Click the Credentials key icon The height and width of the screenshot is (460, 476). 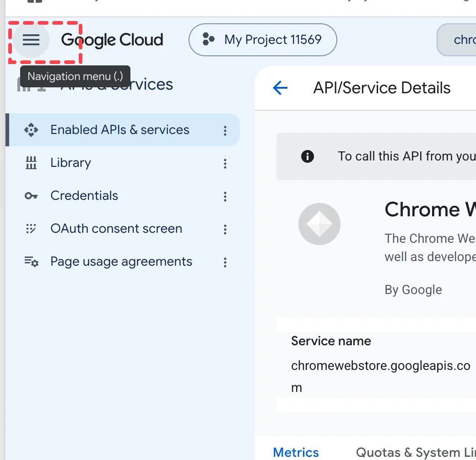click(x=31, y=196)
